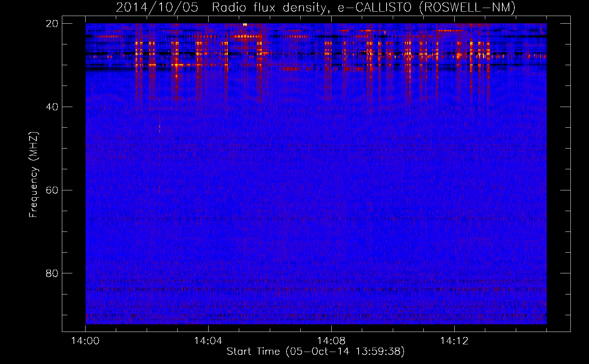Click the plot title text '2014/10/05 Radio flux density'
Viewport: 589px width, 364px height.
(x=223, y=8)
